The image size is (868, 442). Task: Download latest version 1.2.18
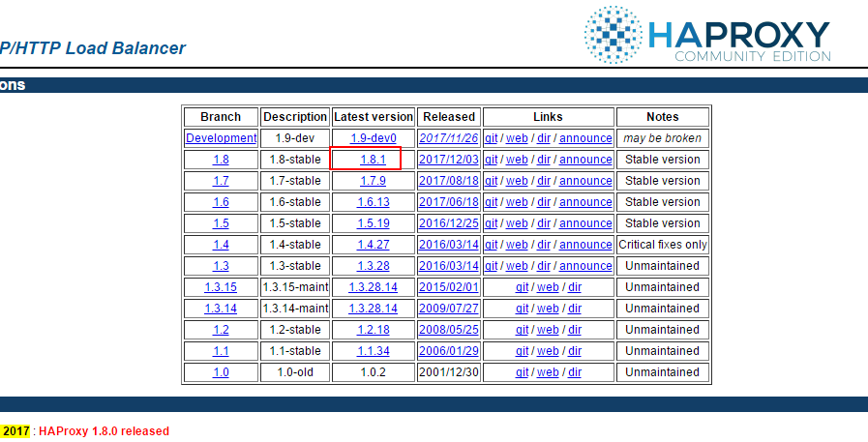(x=374, y=330)
